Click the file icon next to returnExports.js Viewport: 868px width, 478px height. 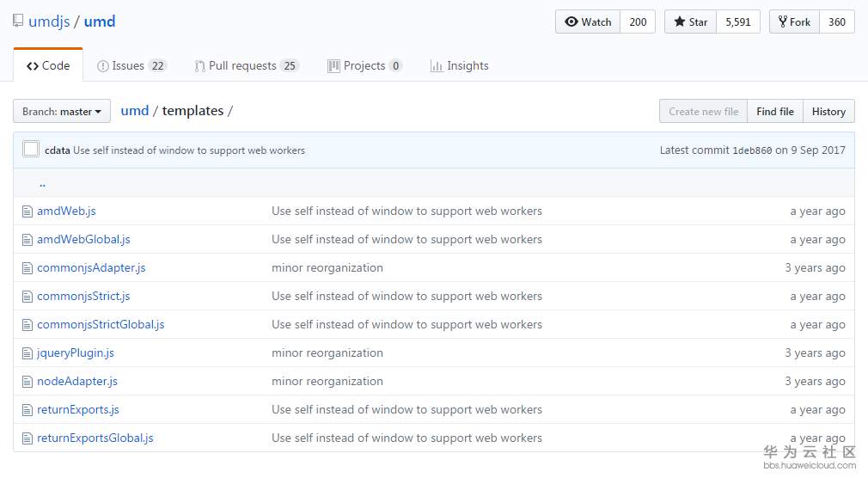coord(28,410)
